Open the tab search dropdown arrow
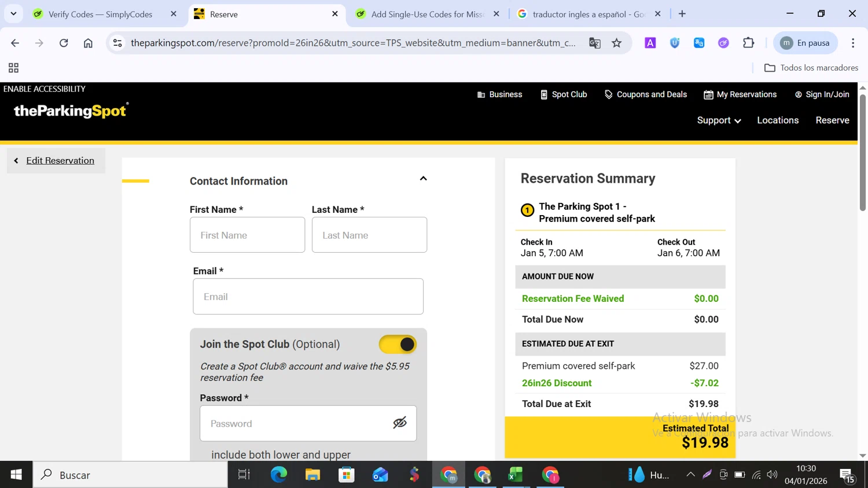 (x=13, y=14)
